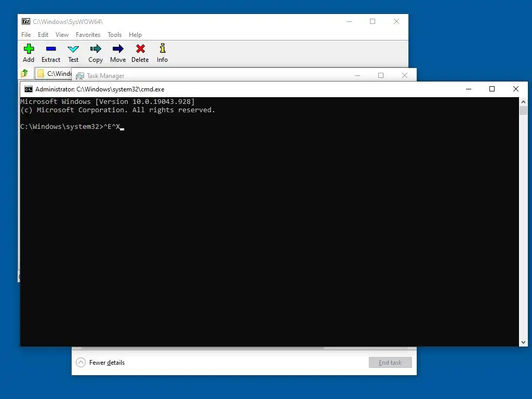This screenshot has width=532, height=399.
Task: Open Info properties in 7-Zip toolbar
Action: tap(162, 54)
